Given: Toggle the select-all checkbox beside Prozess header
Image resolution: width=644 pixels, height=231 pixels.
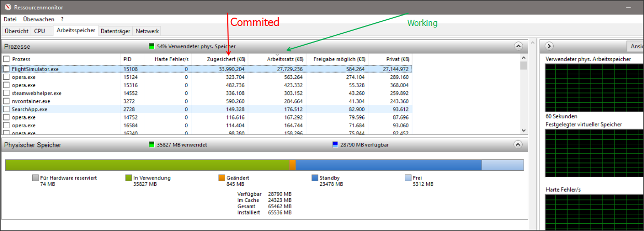Looking at the screenshot, I should (x=7, y=59).
